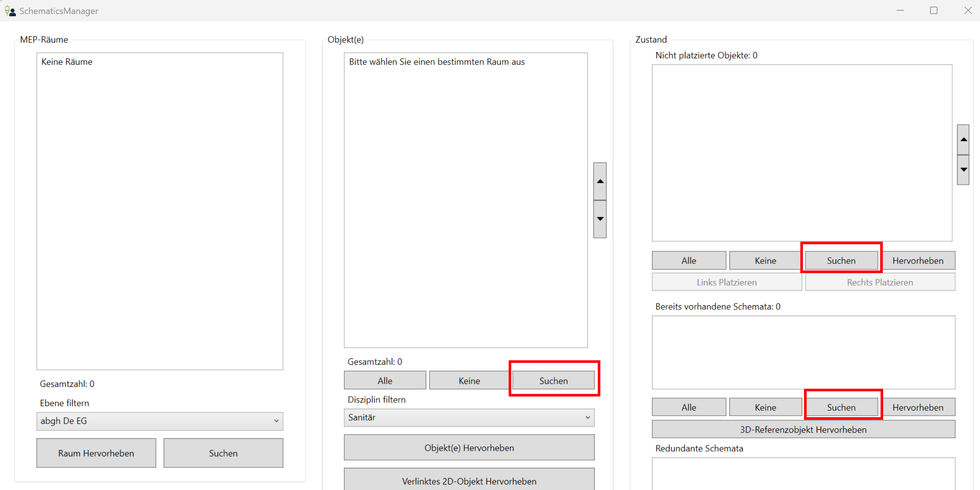Click up arrow beside Nicht platzierte Objekte list
The height and width of the screenshot is (490, 980).
[963, 140]
